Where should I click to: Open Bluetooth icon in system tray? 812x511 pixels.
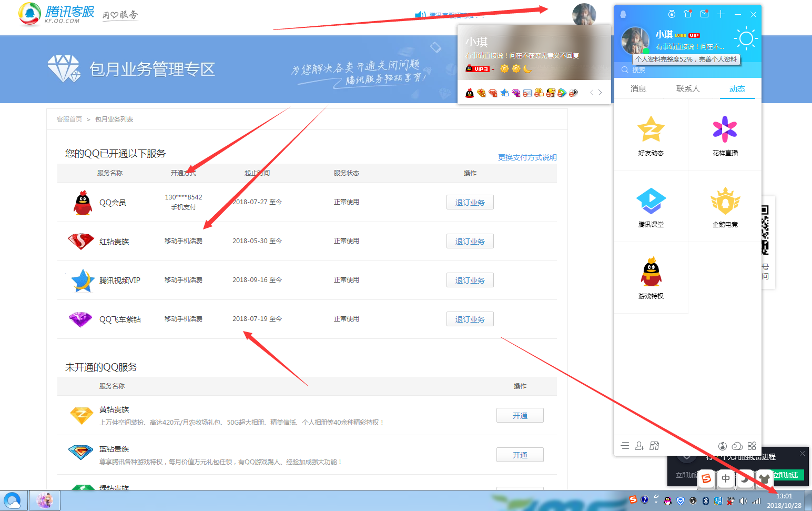click(706, 501)
